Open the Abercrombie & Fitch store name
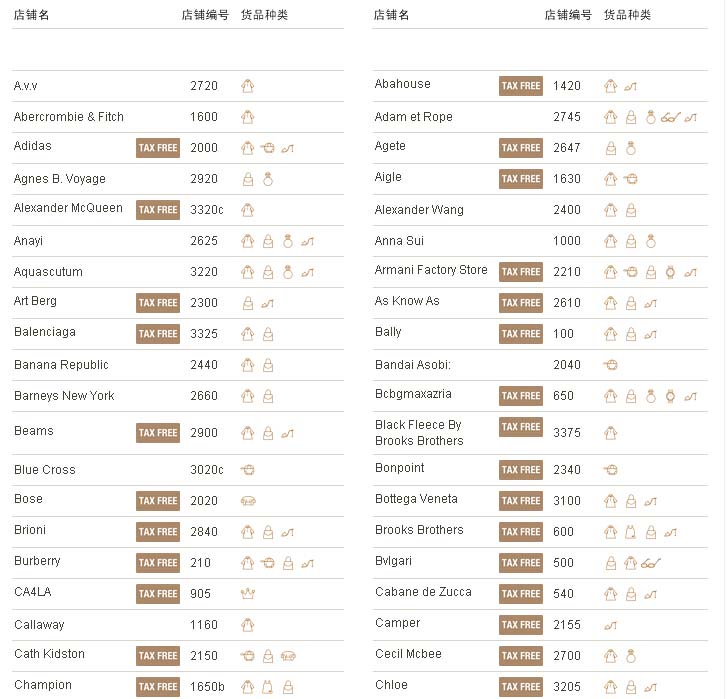Image resolution: width=727 pixels, height=699 pixels. coord(69,117)
